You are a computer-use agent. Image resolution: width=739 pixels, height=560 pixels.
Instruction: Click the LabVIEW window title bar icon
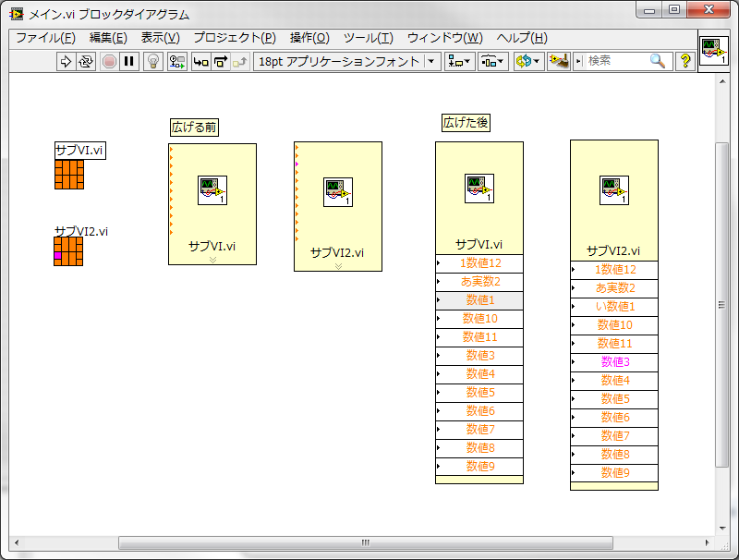17,14
